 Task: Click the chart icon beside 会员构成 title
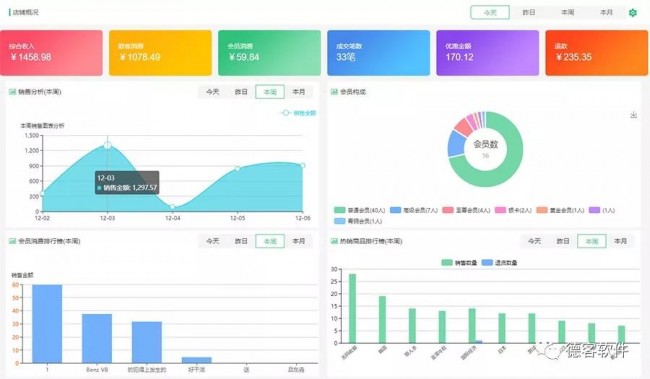[x=334, y=92]
